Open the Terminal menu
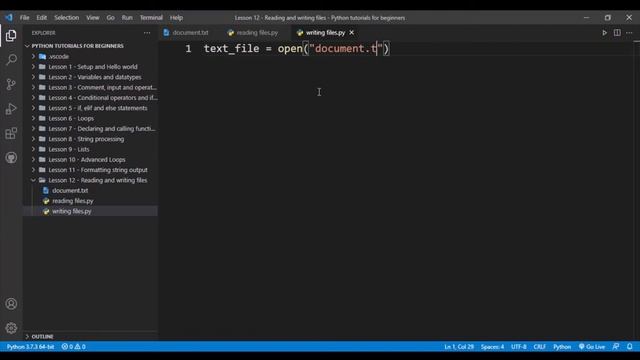Screen dimensions: 640x360 point(151,18)
